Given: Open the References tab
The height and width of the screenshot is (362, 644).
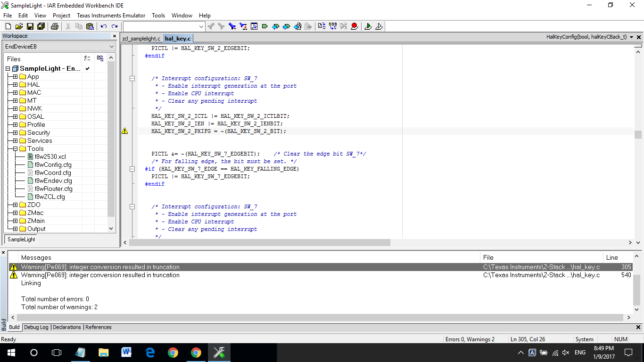Looking at the screenshot, I should click(x=99, y=327).
